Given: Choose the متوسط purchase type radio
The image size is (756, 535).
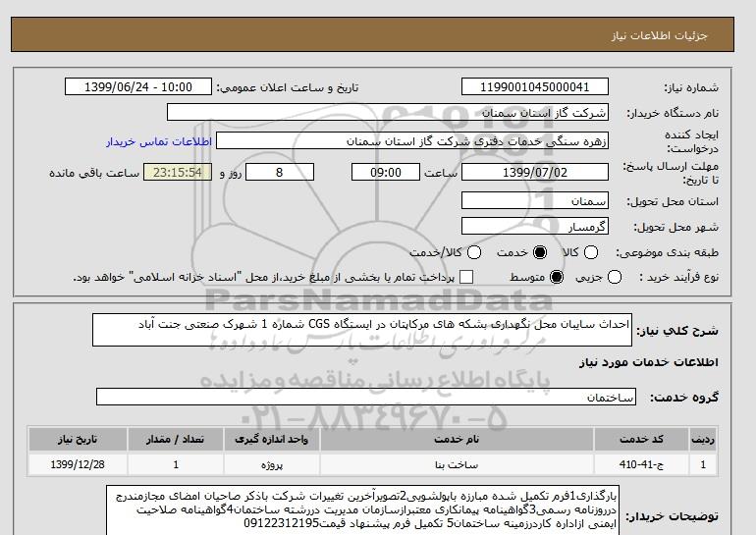Looking at the screenshot, I should [557, 277].
